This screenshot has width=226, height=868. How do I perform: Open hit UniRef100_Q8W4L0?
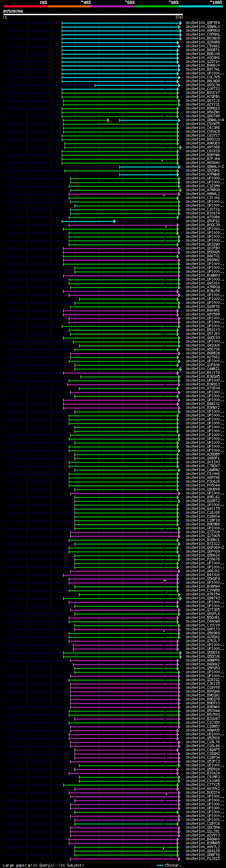[x=203, y=27]
